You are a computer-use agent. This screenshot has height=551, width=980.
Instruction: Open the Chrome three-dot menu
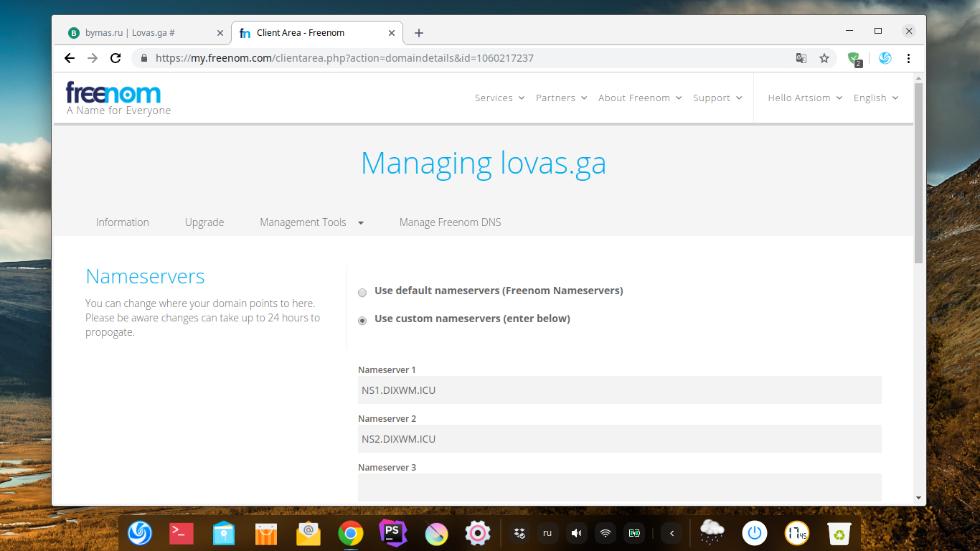(x=908, y=58)
